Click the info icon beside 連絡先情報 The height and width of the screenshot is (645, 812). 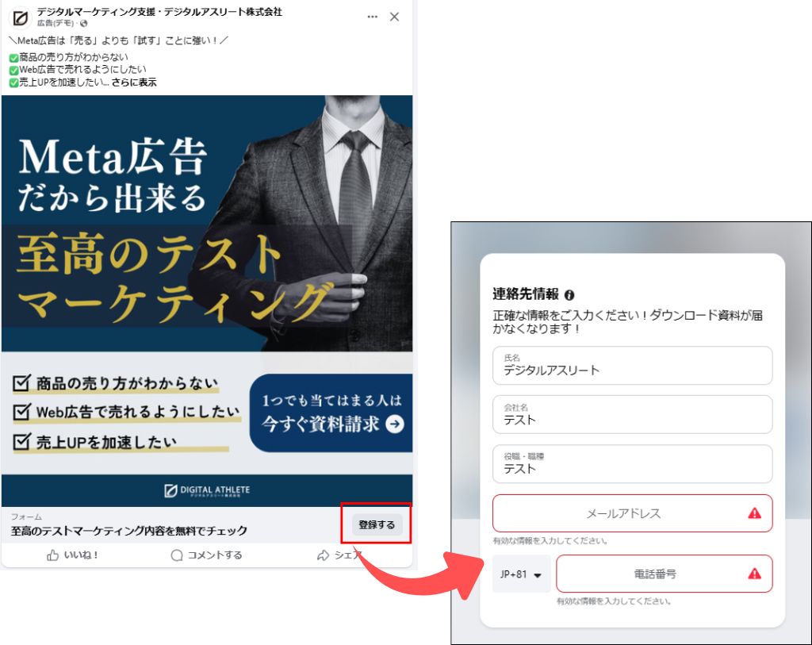569,295
